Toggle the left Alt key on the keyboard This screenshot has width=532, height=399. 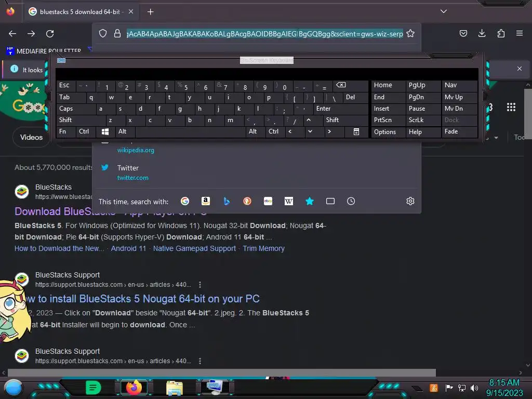pyautogui.click(x=125, y=131)
